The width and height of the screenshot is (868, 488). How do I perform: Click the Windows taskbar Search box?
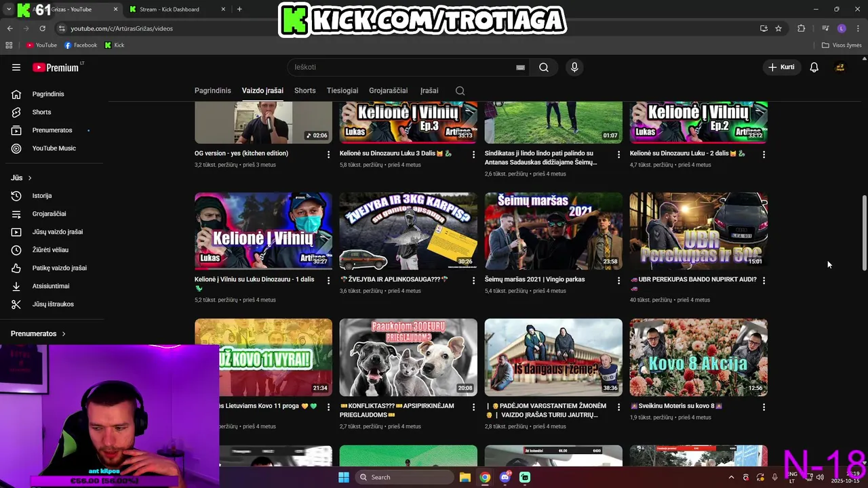(x=404, y=477)
